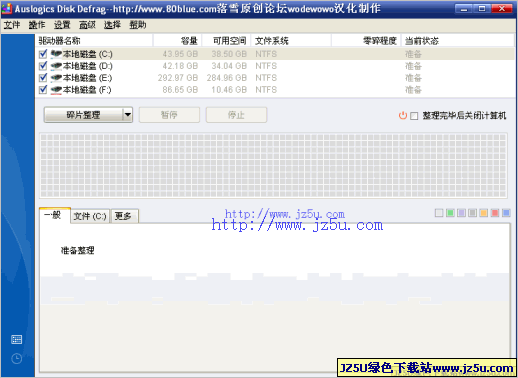Switch to the 更多 tab
Screen dimensions: 518x378
pos(124,216)
